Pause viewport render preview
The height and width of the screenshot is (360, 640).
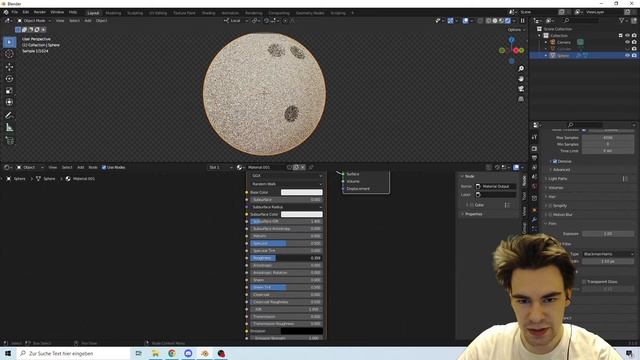(522, 20)
